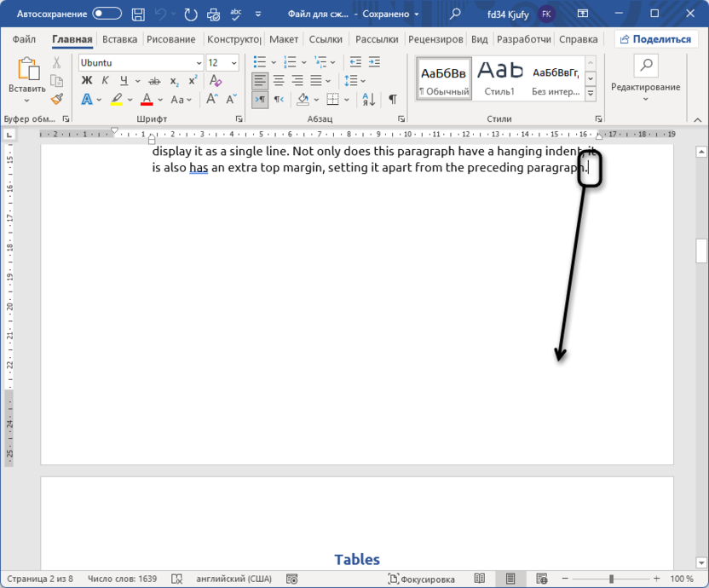This screenshot has height=588, width=709.
Task: Toggle show paragraph marks (¶)
Action: [x=393, y=99]
